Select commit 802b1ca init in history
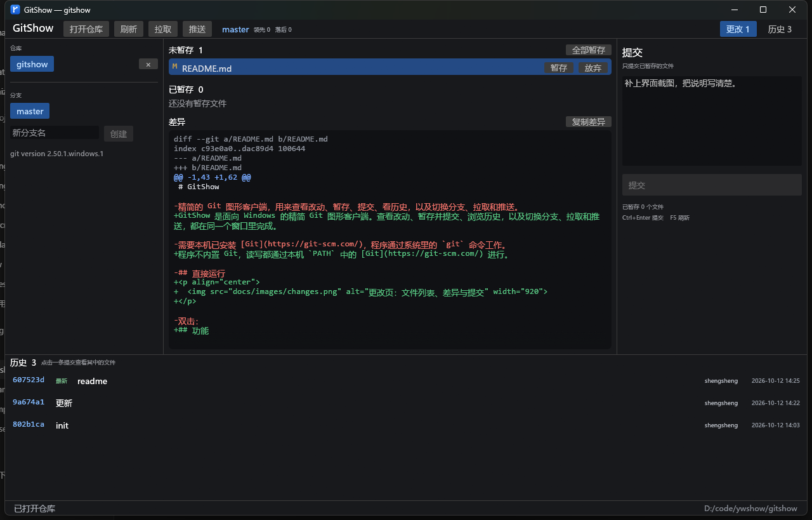The width and height of the screenshot is (812, 520). click(406, 425)
